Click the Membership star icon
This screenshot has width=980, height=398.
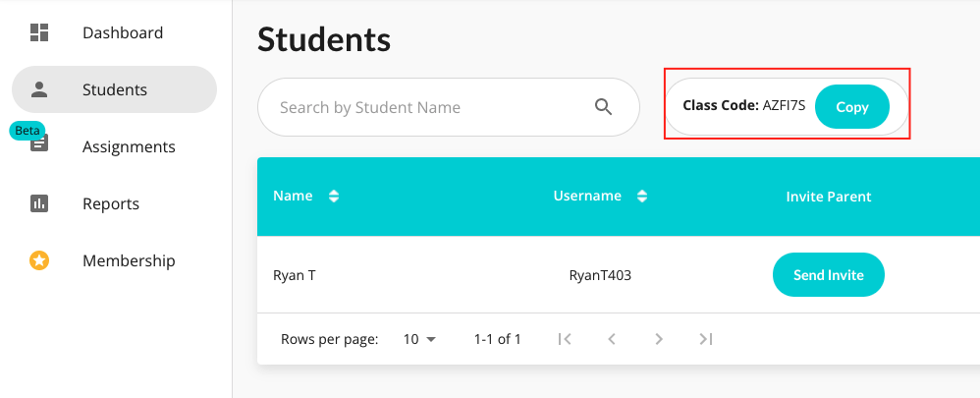click(x=39, y=260)
